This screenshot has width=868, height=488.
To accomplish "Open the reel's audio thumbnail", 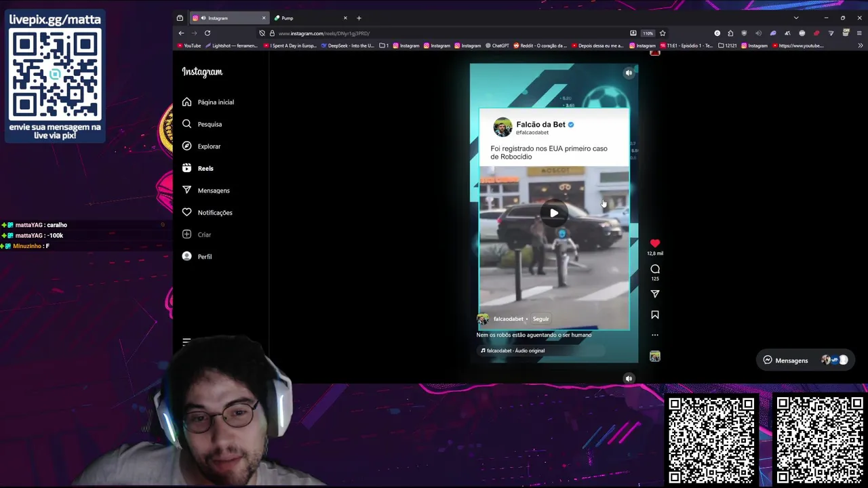I will pos(655,357).
